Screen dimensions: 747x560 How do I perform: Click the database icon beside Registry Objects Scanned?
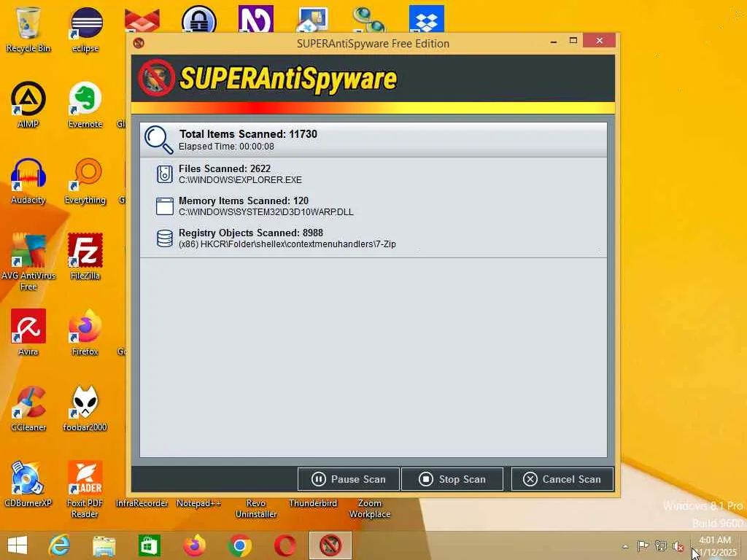point(165,238)
